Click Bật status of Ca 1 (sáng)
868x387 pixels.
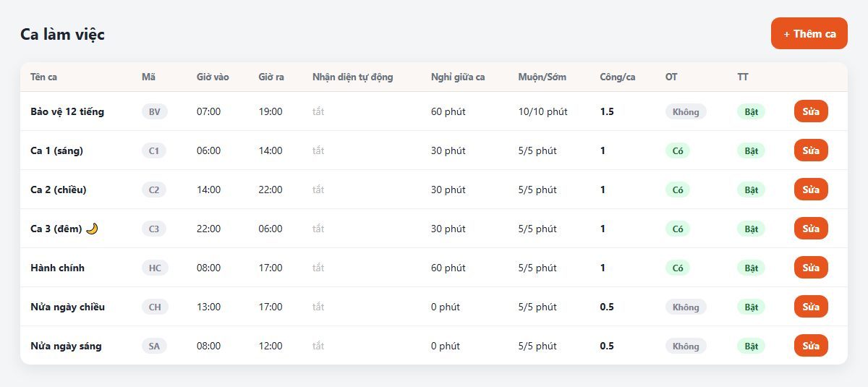(x=752, y=150)
